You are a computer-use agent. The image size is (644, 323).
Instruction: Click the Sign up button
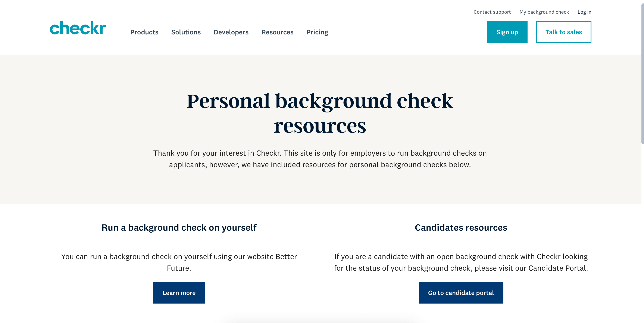click(x=507, y=32)
